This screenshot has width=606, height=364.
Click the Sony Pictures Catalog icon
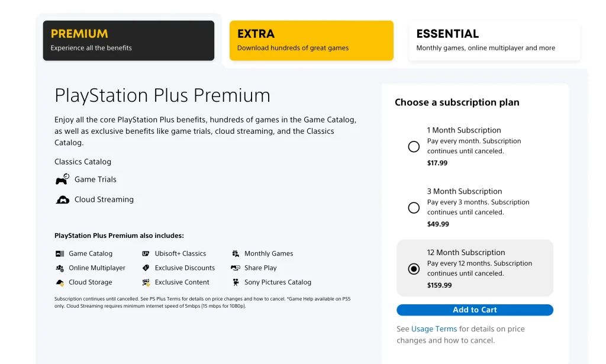236,282
